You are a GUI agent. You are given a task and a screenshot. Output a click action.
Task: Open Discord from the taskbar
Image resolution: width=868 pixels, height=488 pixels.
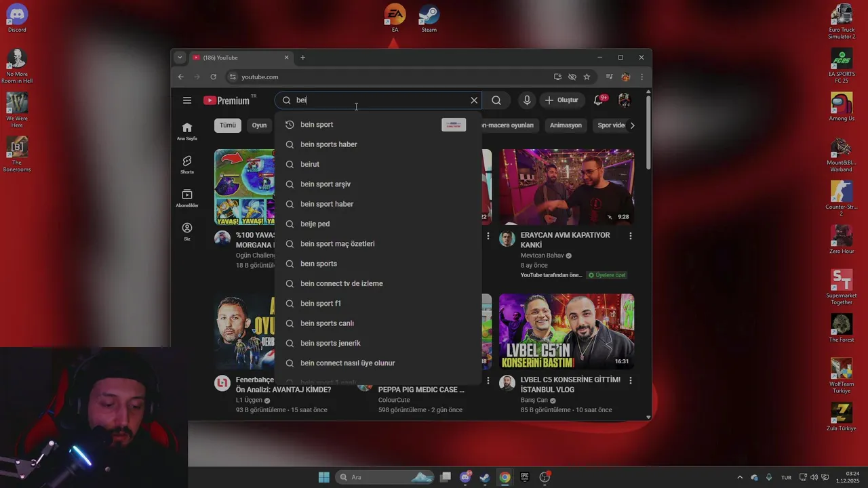[465, 477]
